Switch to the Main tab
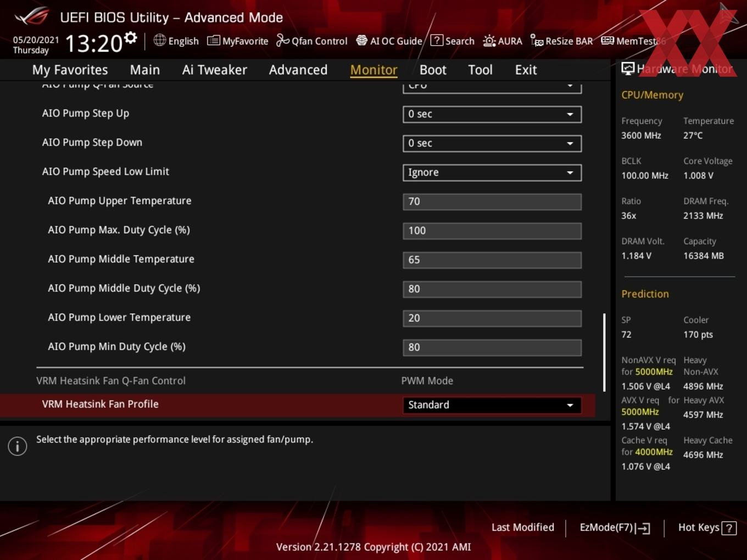This screenshot has height=560, width=747. [x=145, y=70]
